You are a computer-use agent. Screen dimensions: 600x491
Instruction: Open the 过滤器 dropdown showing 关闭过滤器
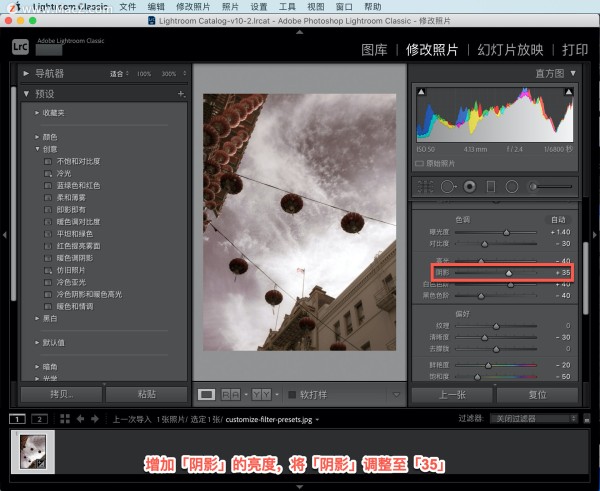coord(529,418)
